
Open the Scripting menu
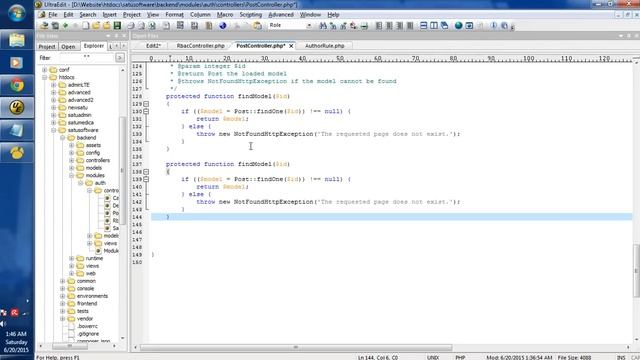(x=251, y=15)
